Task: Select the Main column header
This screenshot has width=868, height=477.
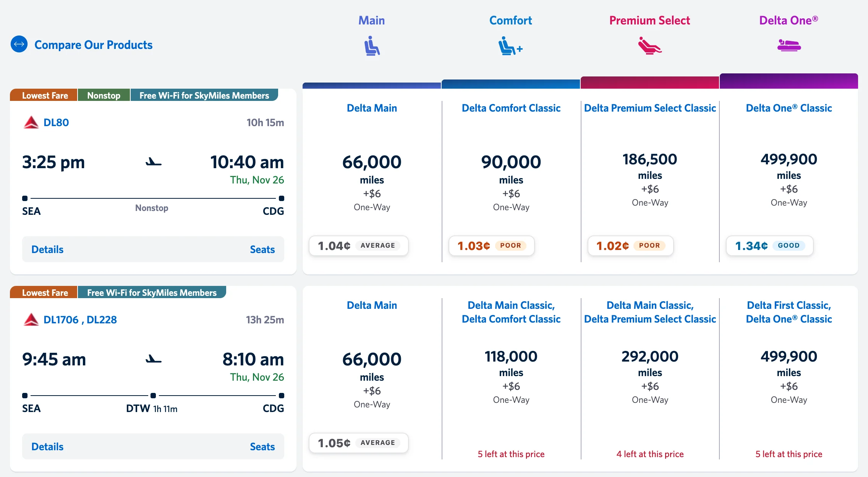Action: [372, 20]
